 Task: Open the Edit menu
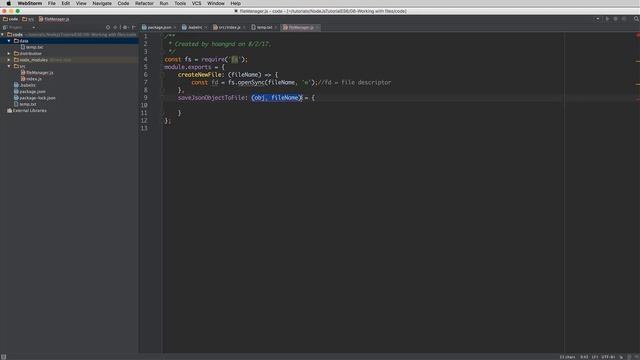65,3
